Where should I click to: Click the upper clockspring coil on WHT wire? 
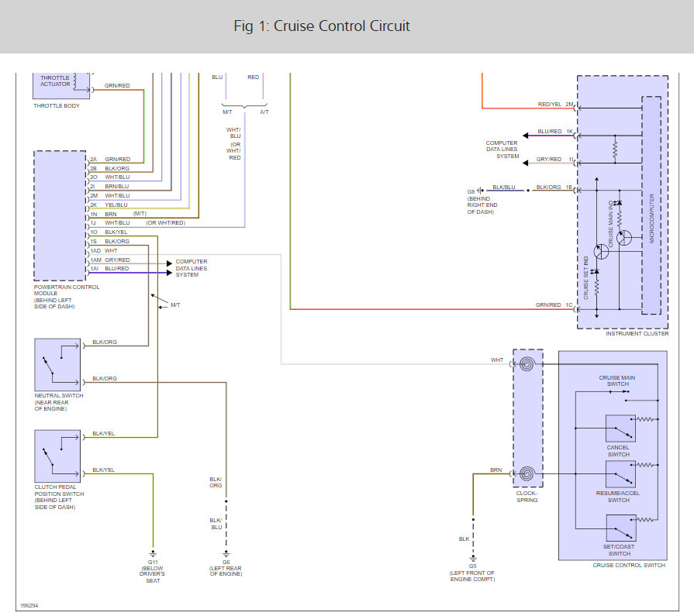[527, 364]
